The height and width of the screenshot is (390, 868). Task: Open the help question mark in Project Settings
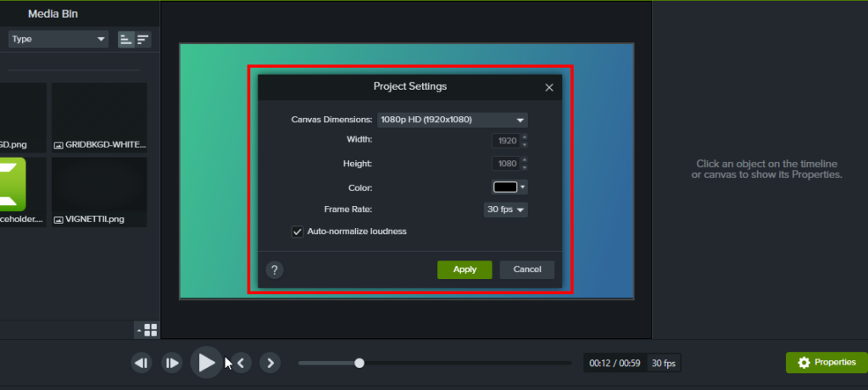[x=275, y=270]
